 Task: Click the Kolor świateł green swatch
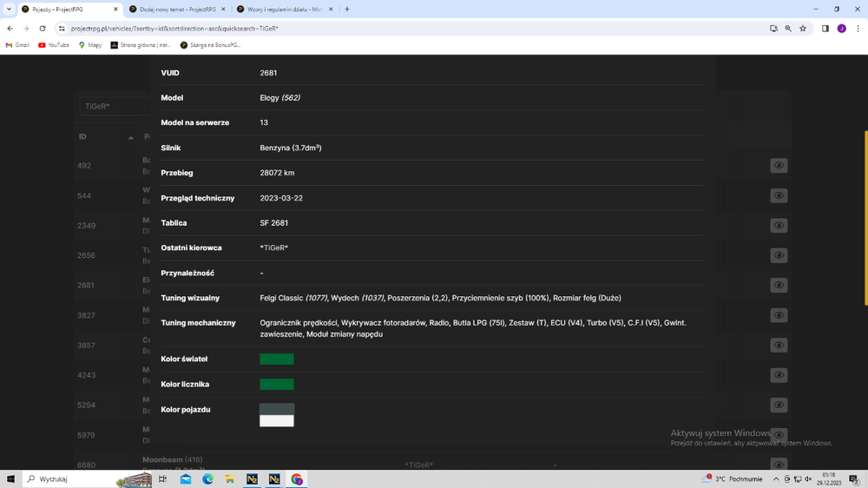[x=277, y=359]
